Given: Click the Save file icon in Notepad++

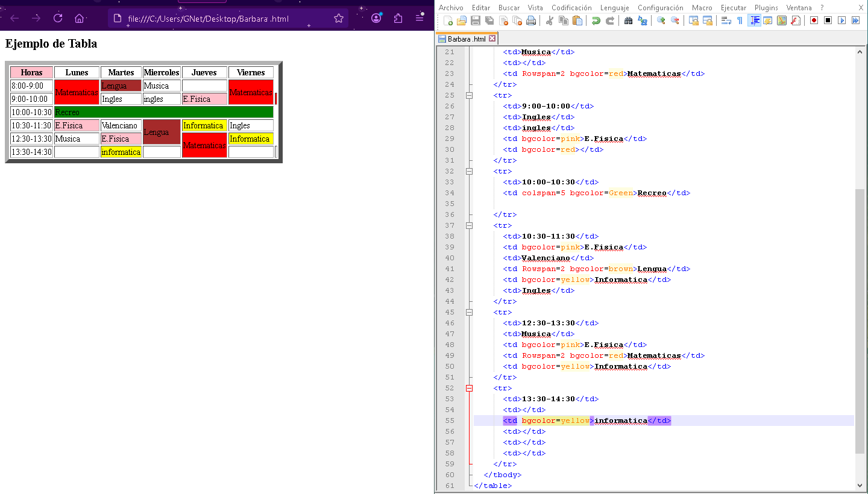Looking at the screenshot, I should tap(475, 21).
